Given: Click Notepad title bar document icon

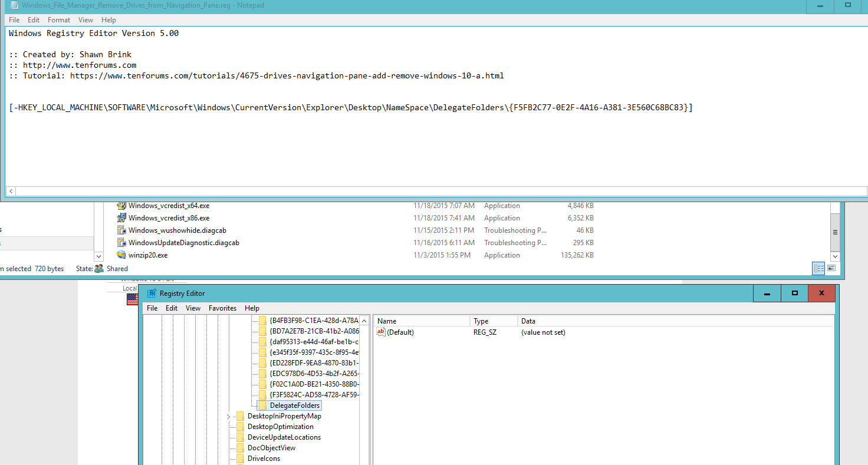Looking at the screenshot, I should point(14,5).
